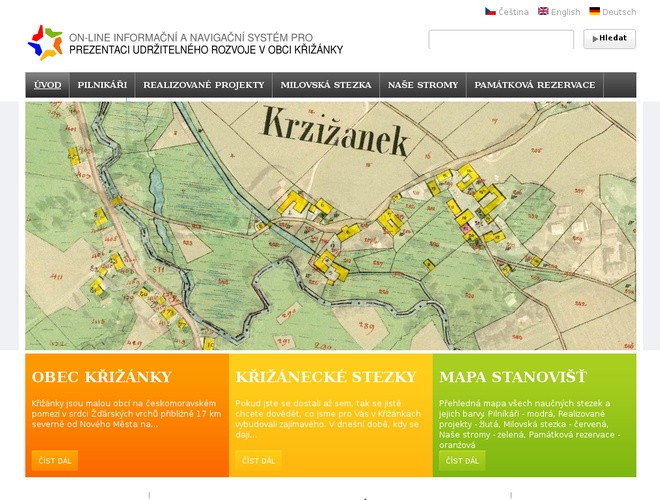The width and height of the screenshot is (660, 500).
Task: Open the Naše stromy section
Action: 422,85
